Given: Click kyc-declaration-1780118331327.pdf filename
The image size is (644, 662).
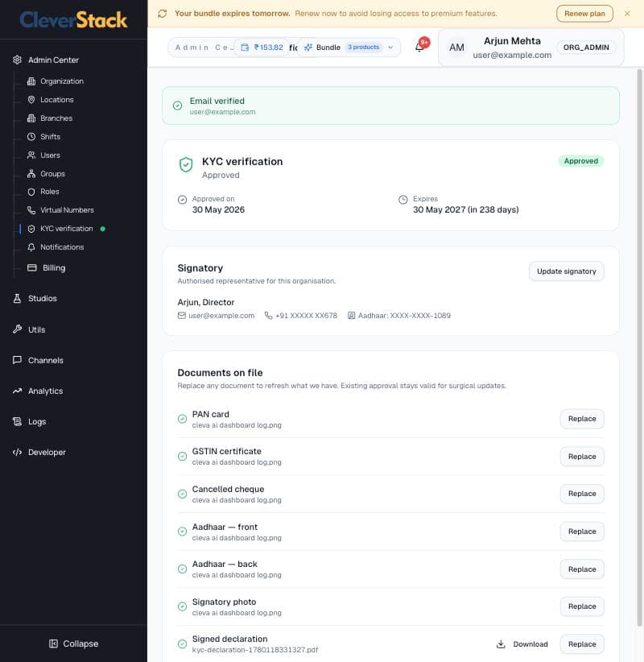Looking at the screenshot, I should click(x=255, y=650).
